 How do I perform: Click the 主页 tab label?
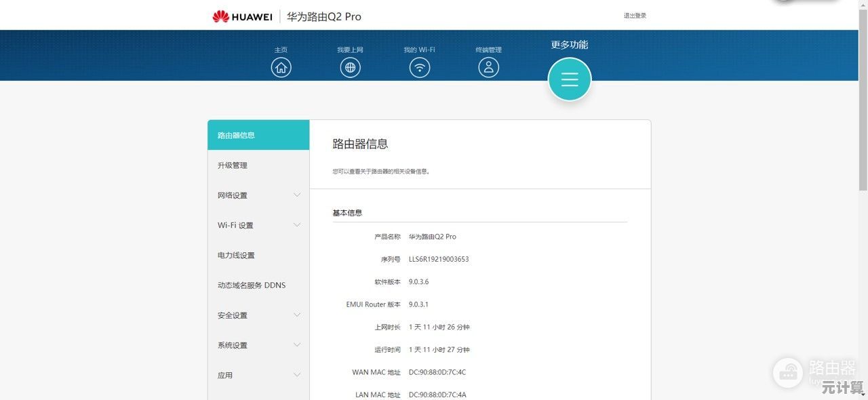click(281, 50)
